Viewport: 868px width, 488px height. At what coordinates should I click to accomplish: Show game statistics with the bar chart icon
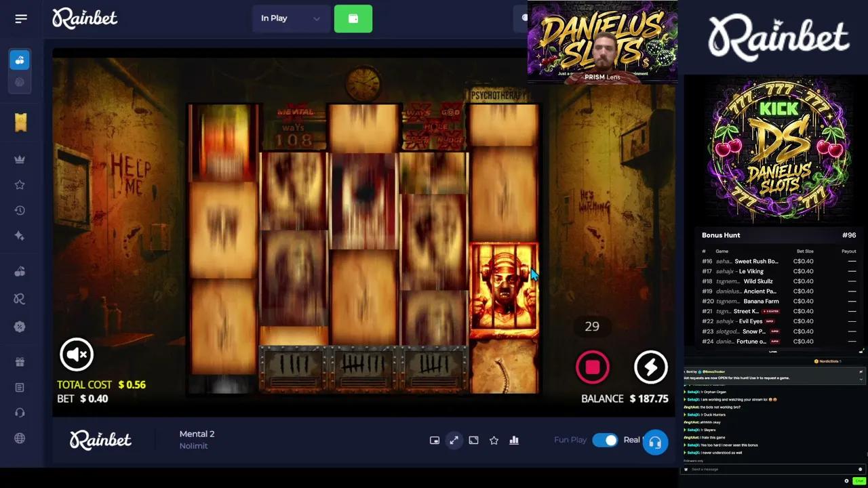[x=514, y=441]
